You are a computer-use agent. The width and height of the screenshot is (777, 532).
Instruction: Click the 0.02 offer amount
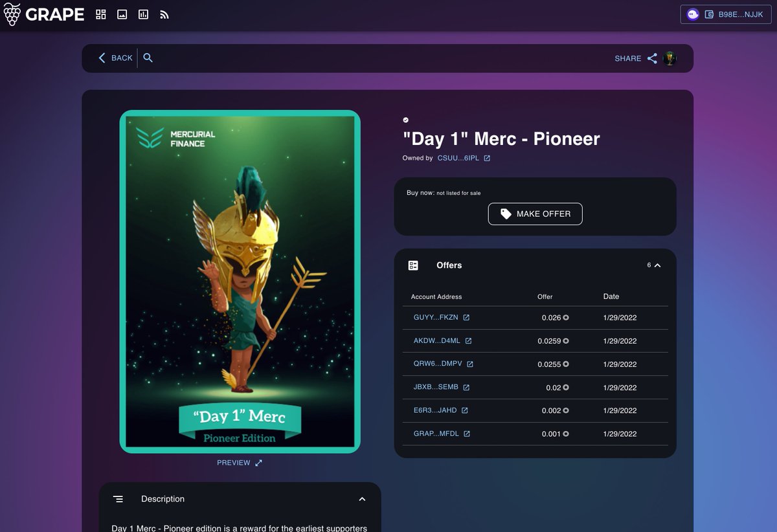(x=554, y=388)
